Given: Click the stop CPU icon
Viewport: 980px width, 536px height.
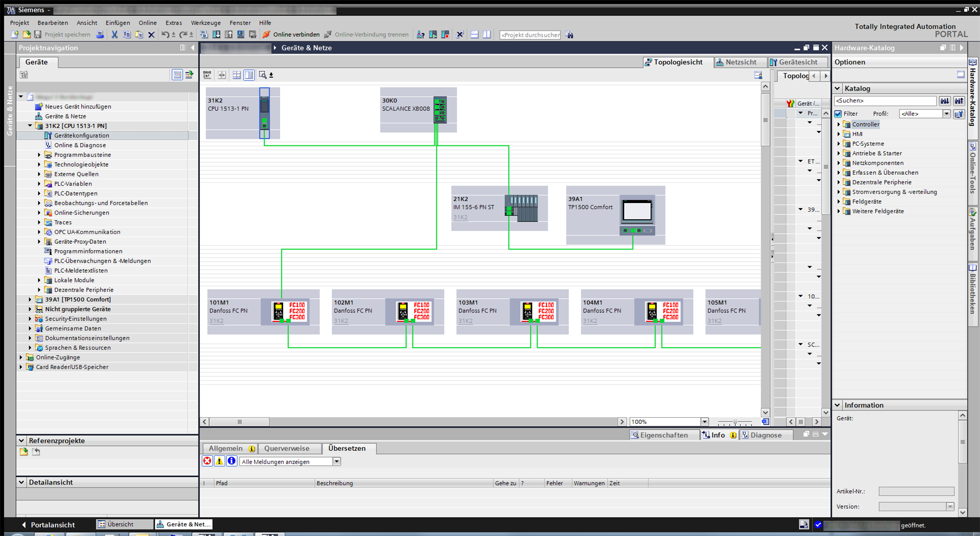Looking at the screenshot, I should coord(445,35).
